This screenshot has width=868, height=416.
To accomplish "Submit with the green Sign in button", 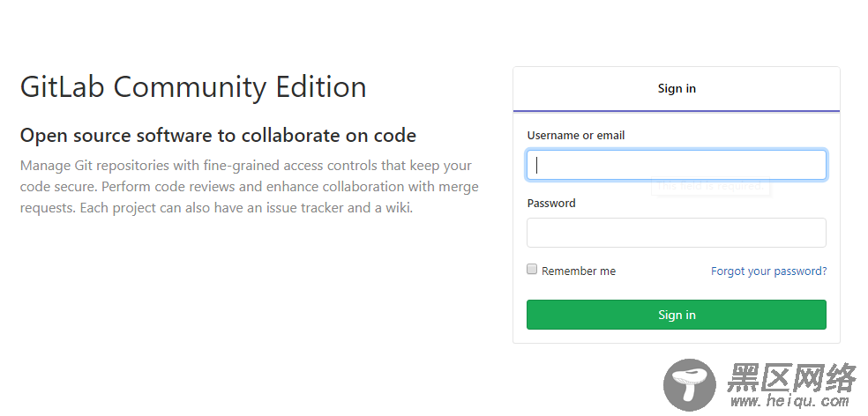I will pyautogui.click(x=677, y=315).
